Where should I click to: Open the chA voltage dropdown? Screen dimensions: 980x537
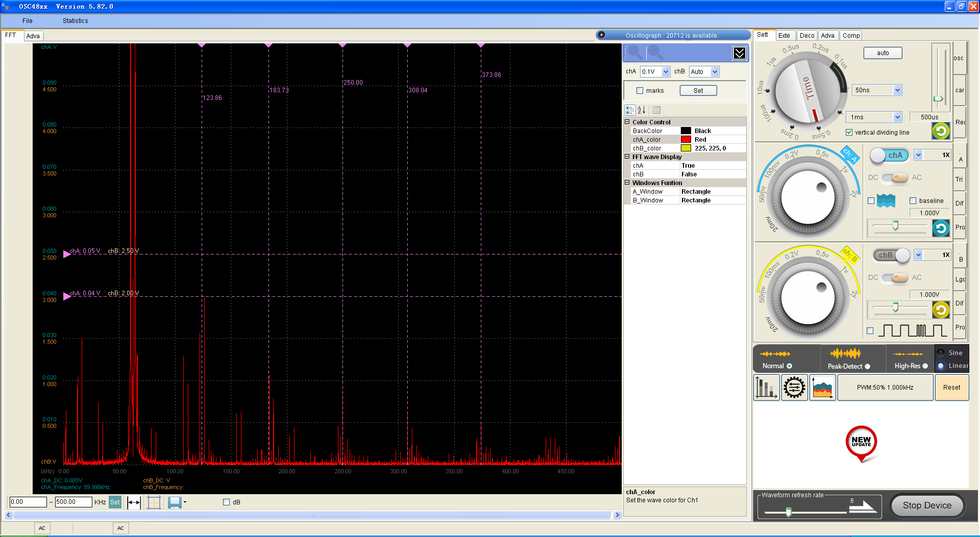(666, 72)
